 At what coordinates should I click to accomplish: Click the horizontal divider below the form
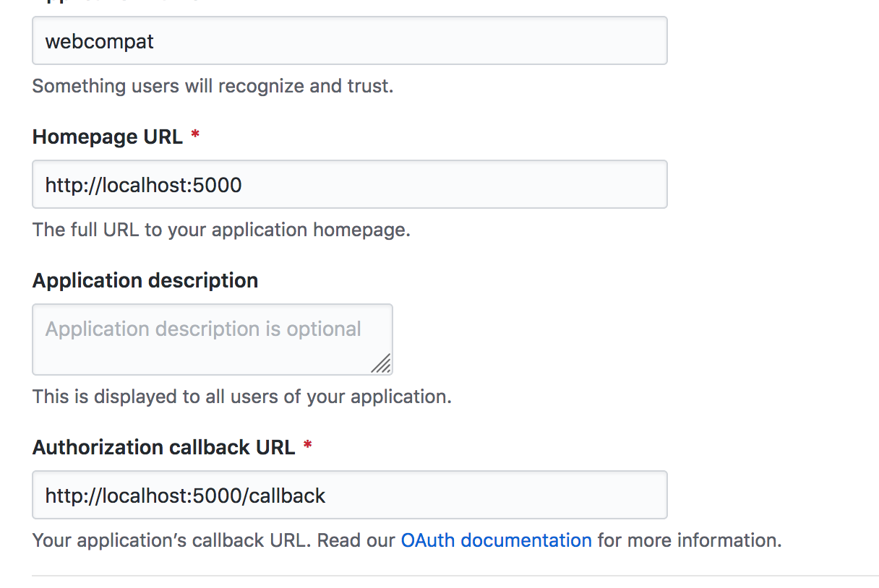point(455,576)
